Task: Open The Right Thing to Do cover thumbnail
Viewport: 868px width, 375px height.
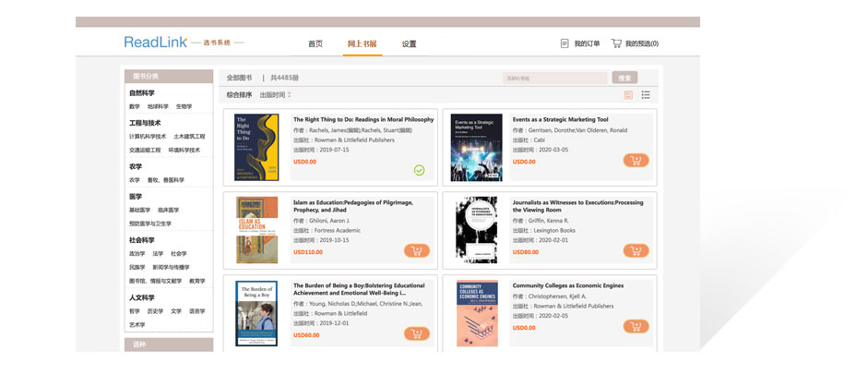Action: point(256,148)
